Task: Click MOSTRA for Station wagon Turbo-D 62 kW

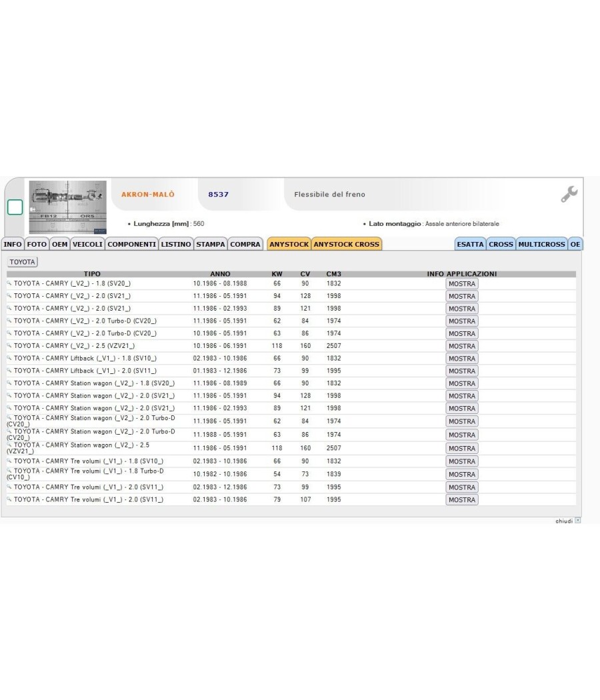Action: coord(462,422)
